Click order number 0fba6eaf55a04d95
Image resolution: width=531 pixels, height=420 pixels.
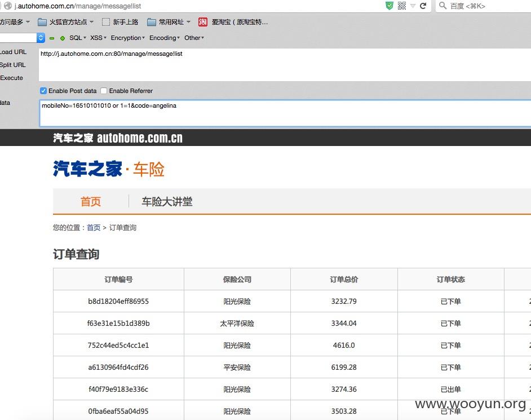click(x=118, y=412)
